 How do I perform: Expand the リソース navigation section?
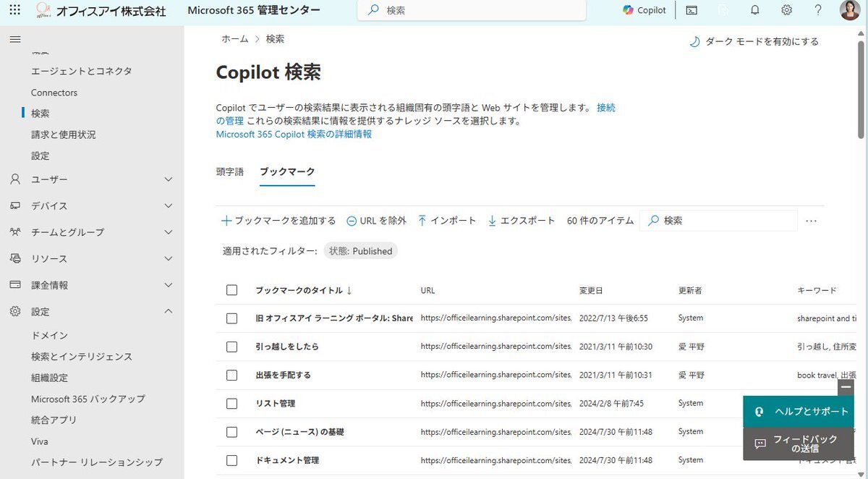(x=92, y=259)
